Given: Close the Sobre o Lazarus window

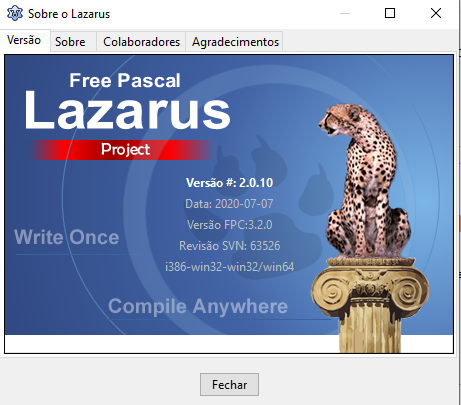Looking at the screenshot, I should point(436,13).
